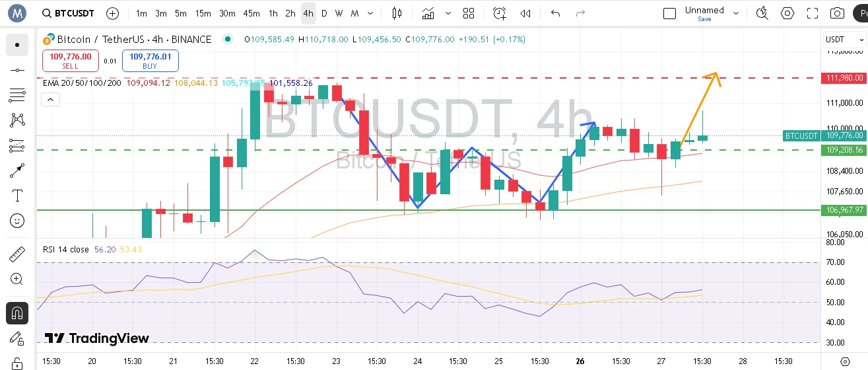Click the 109,208.56 green price label

click(x=844, y=150)
